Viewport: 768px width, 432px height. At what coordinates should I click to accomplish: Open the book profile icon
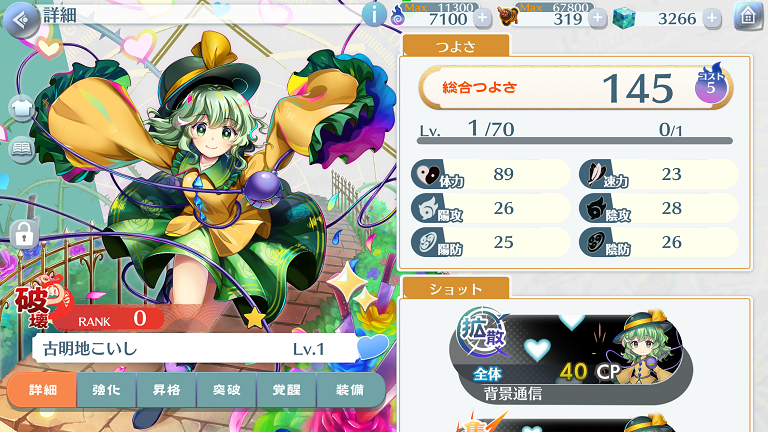pyautogui.click(x=22, y=149)
